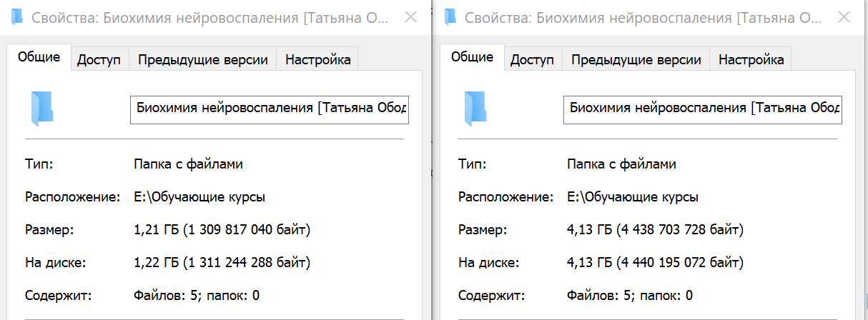This screenshot has height=320, width=868.
Task: Switch to Предыдущие версии tab in right window
Action: tap(636, 60)
